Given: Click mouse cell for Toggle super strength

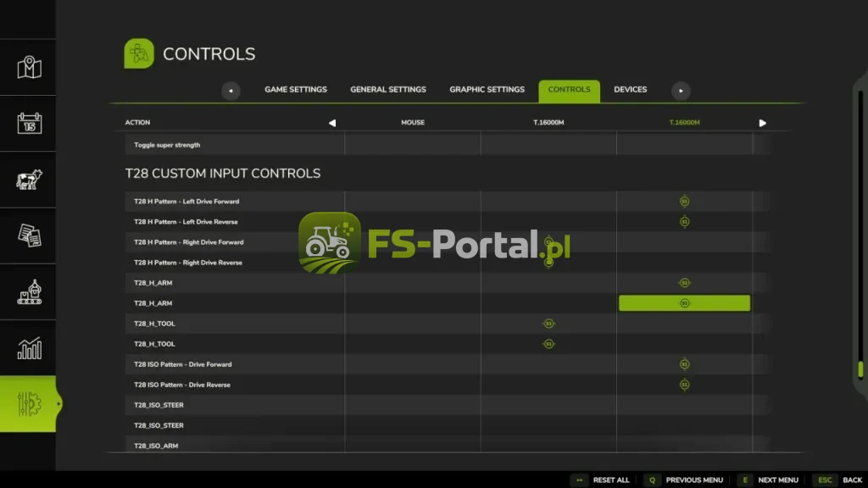Looking at the screenshot, I should (413, 145).
